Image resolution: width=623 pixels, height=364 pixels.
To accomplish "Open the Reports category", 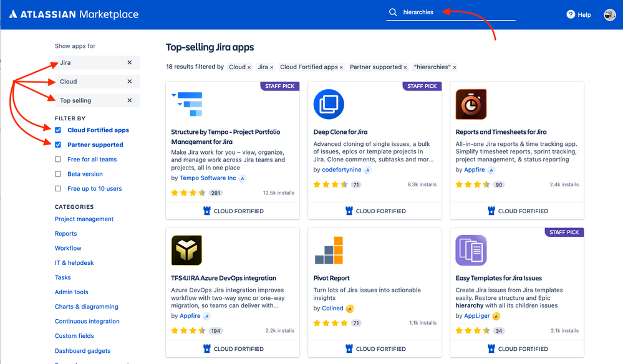I will [66, 234].
